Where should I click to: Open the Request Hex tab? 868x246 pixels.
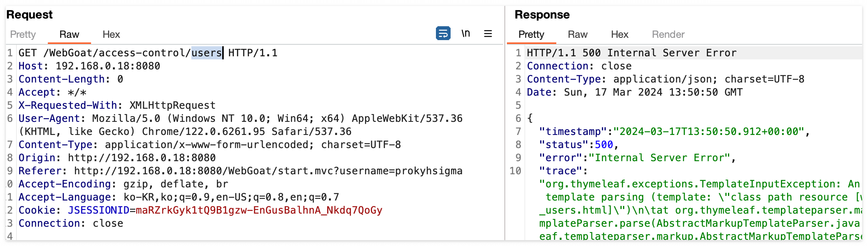(x=111, y=35)
